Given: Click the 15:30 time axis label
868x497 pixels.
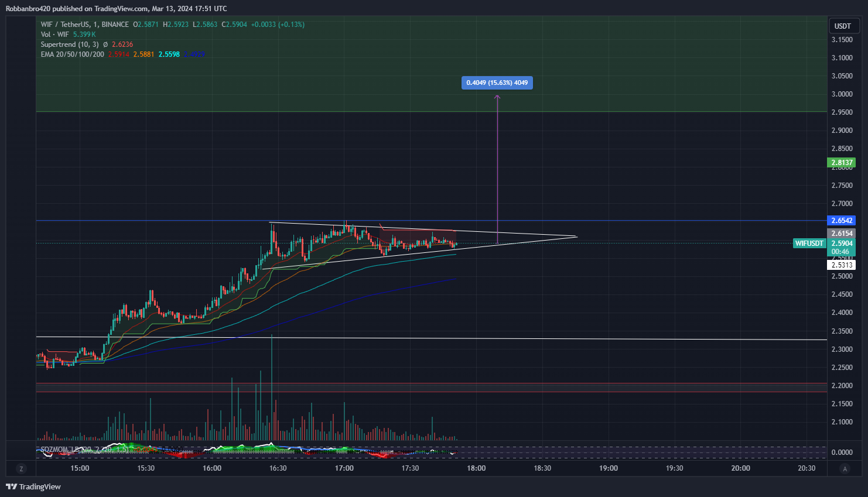Looking at the screenshot, I should (146, 468).
